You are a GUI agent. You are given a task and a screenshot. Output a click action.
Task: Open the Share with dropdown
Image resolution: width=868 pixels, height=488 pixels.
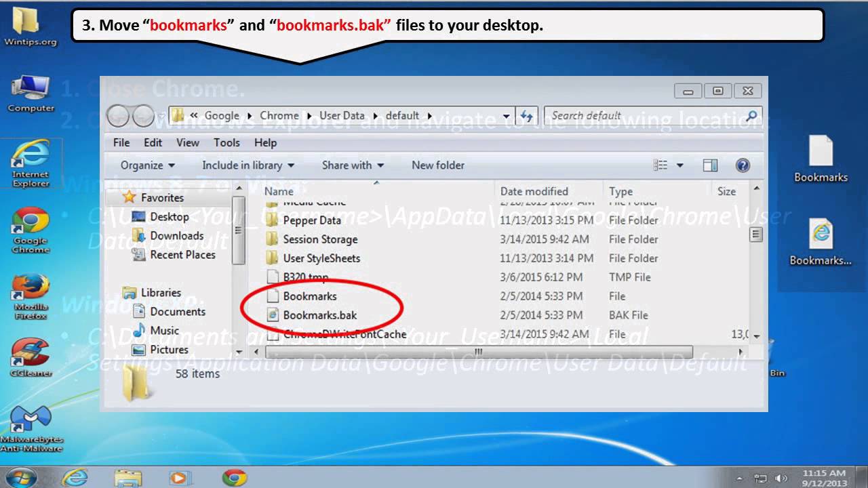point(353,165)
